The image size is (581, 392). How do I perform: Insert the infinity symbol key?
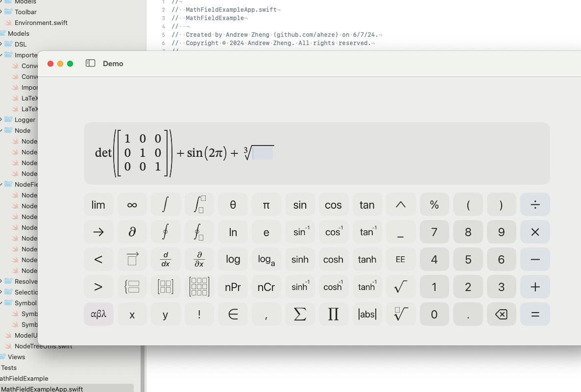coord(132,204)
